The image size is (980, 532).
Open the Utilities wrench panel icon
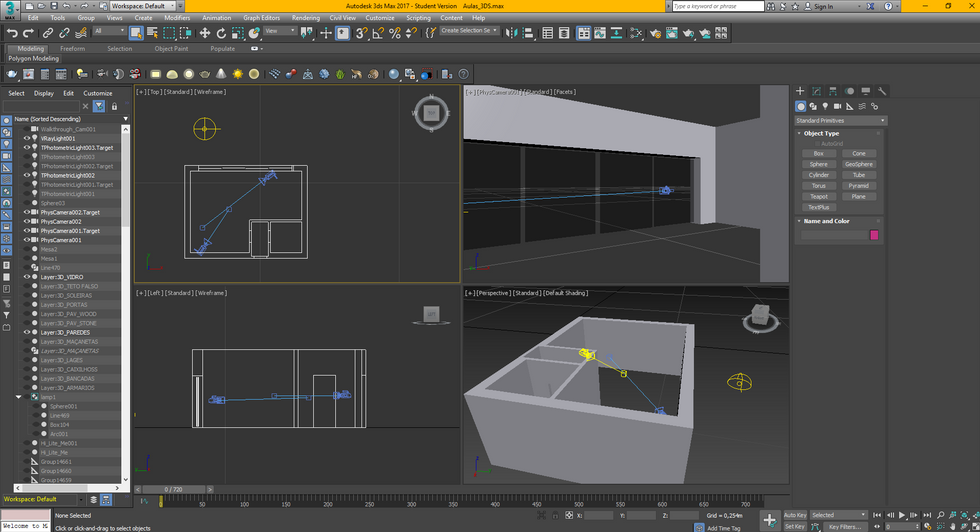coord(882,91)
